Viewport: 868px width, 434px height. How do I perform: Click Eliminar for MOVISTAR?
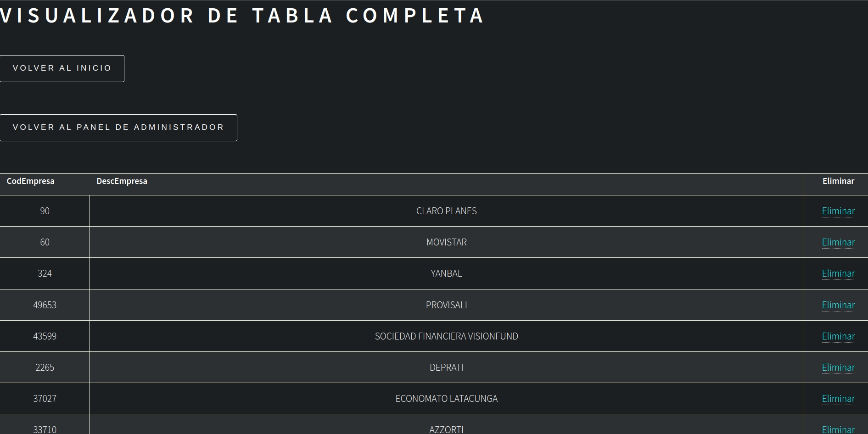point(838,242)
